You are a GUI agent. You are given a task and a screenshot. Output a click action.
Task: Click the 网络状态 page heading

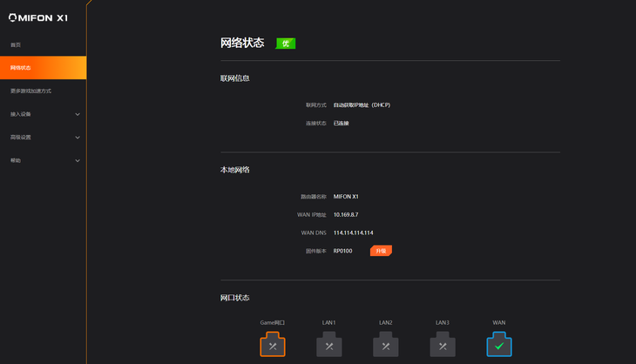242,43
